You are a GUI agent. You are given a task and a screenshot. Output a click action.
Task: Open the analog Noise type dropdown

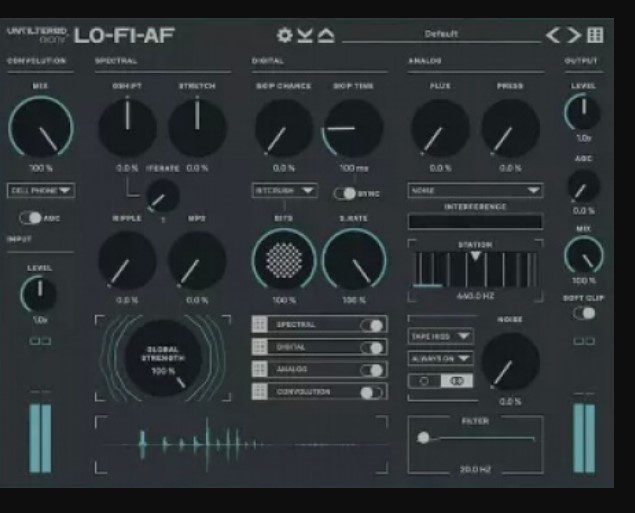(475, 190)
